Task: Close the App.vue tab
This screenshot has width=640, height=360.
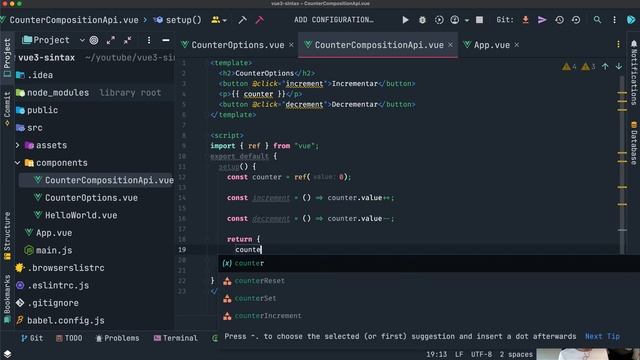Action: [517, 45]
